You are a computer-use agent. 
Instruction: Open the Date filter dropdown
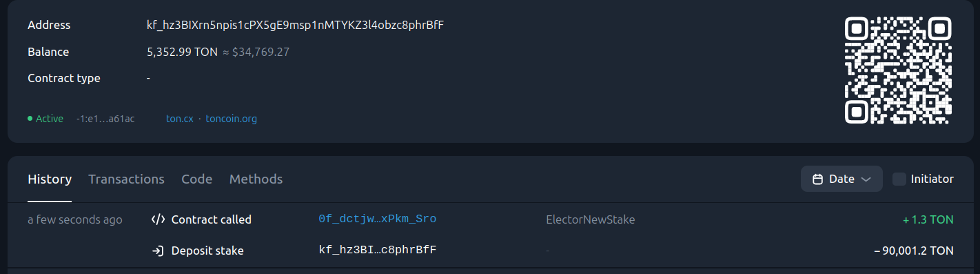point(841,179)
